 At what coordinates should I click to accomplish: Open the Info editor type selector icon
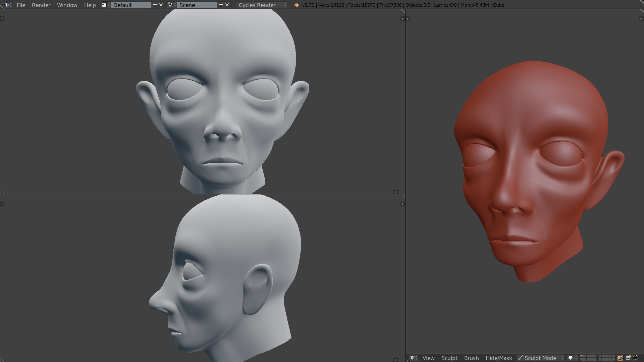point(8,5)
